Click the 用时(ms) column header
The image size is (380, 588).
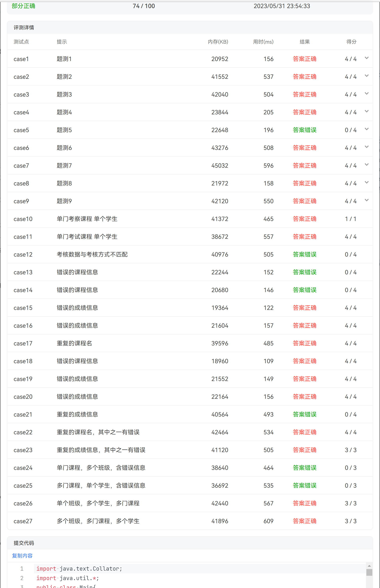263,42
